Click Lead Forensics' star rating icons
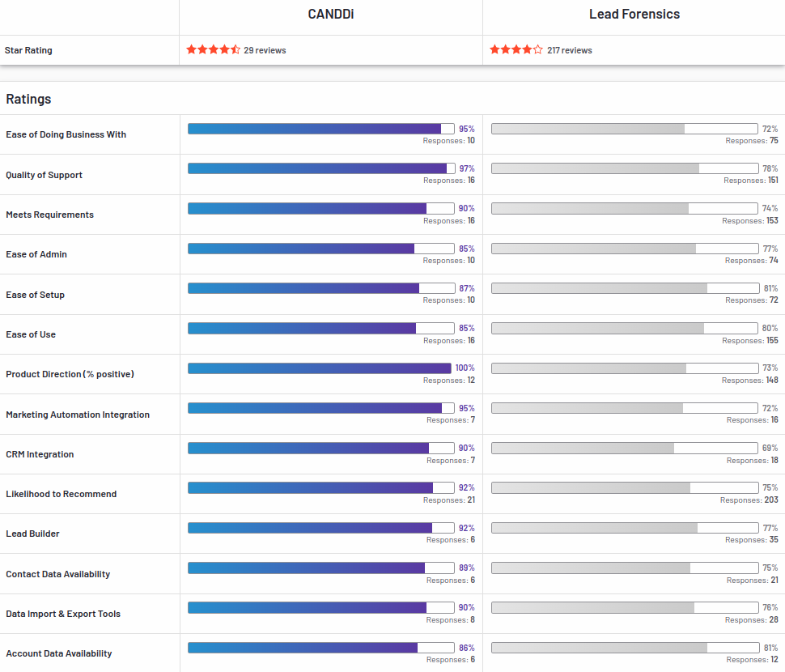Screen dimensions: 785x672 516,49
